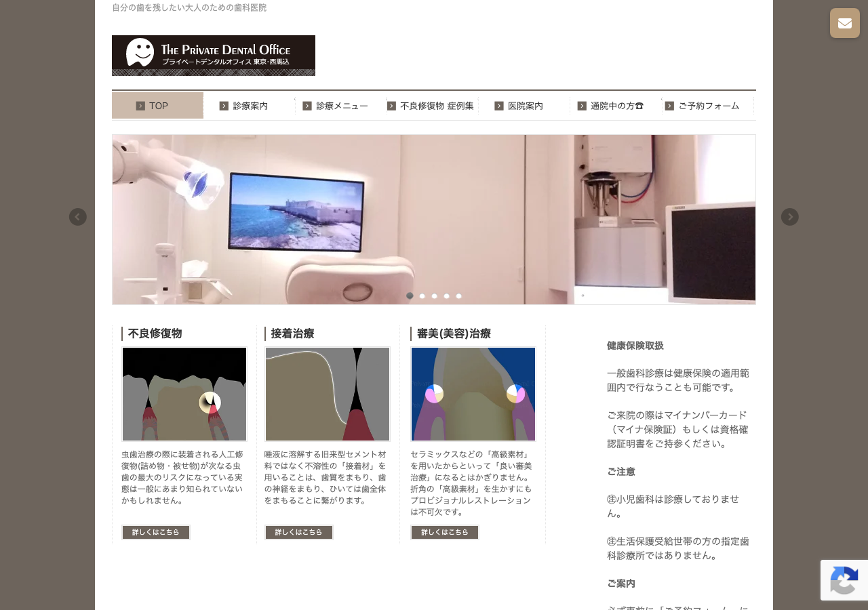Open the 診療メニュー menu item
This screenshot has height=610, width=868.
coord(341,106)
